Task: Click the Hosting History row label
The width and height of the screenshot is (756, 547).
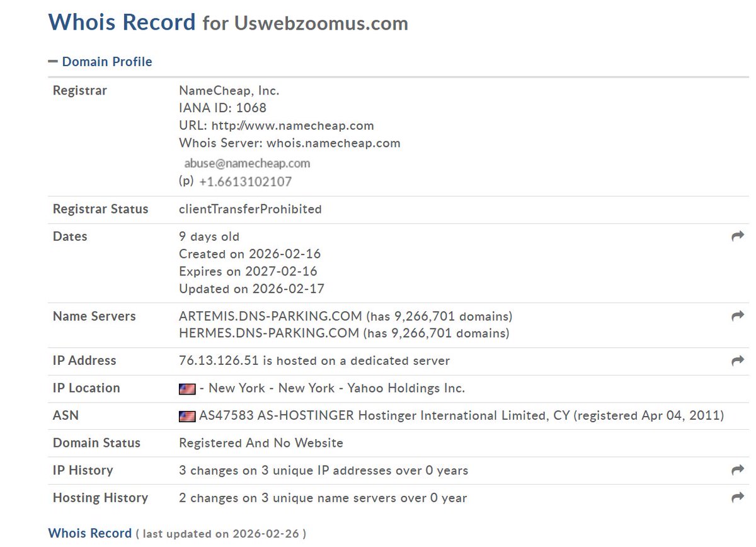Action: pyautogui.click(x=100, y=498)
